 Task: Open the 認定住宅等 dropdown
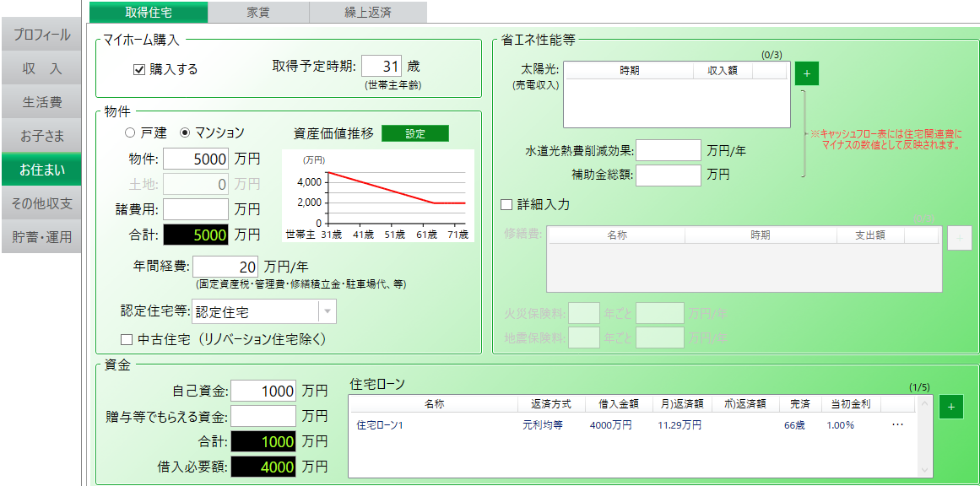pyautogui.click(x=327, y=311)
